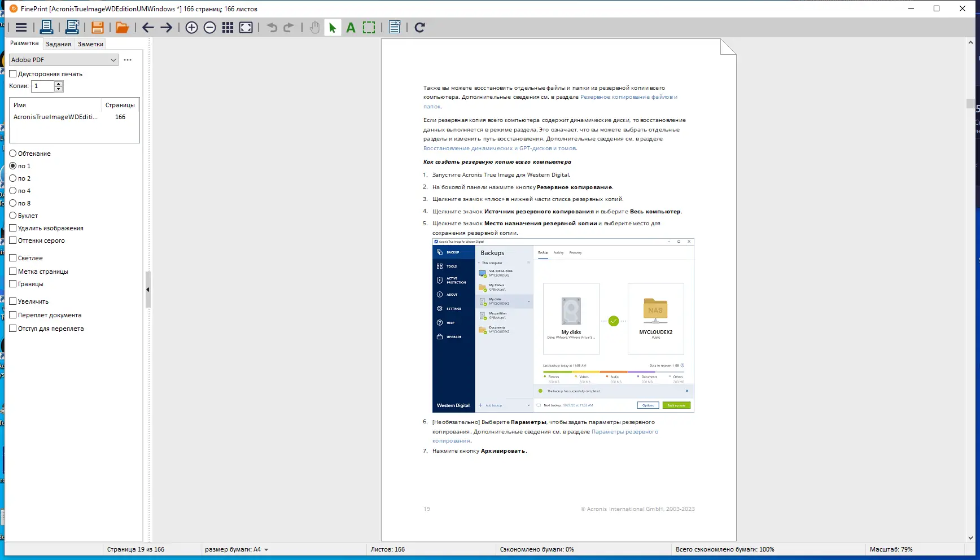Switch to the Разметка tab
The height and width of the screenshot is (560, 980).
point(24,43)
